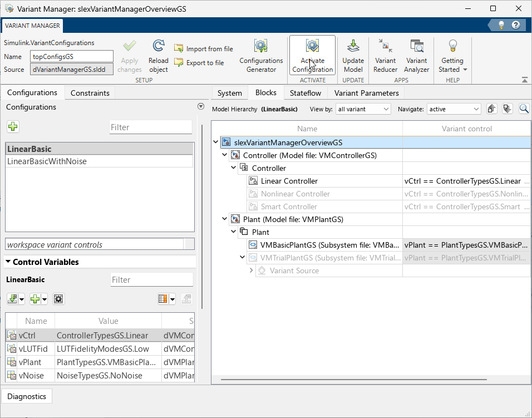Open Variant Analyzer app
The image size is (532, 418).
point(417,56)
